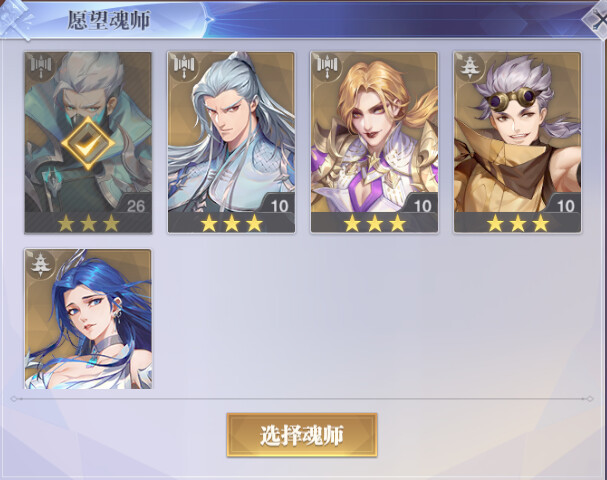Screen dimensions: 607x480
Task: Select the goggles-wearing purple-haired character card
Action: tap(518, 143)
